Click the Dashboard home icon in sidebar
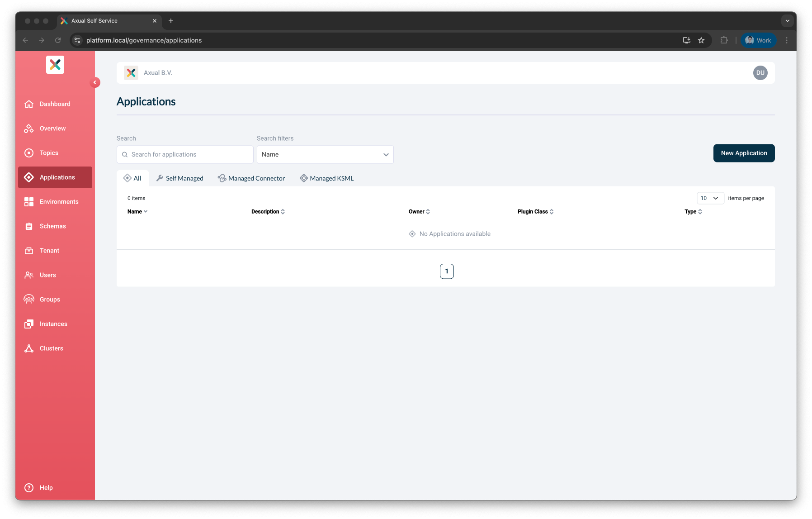This screenshot has height=519, width=812. coord(29,104)
